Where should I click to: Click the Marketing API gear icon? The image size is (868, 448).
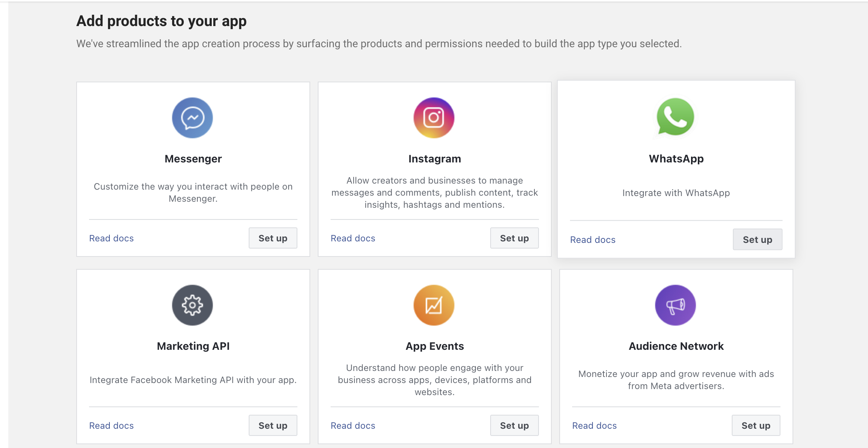pos(192,305)
